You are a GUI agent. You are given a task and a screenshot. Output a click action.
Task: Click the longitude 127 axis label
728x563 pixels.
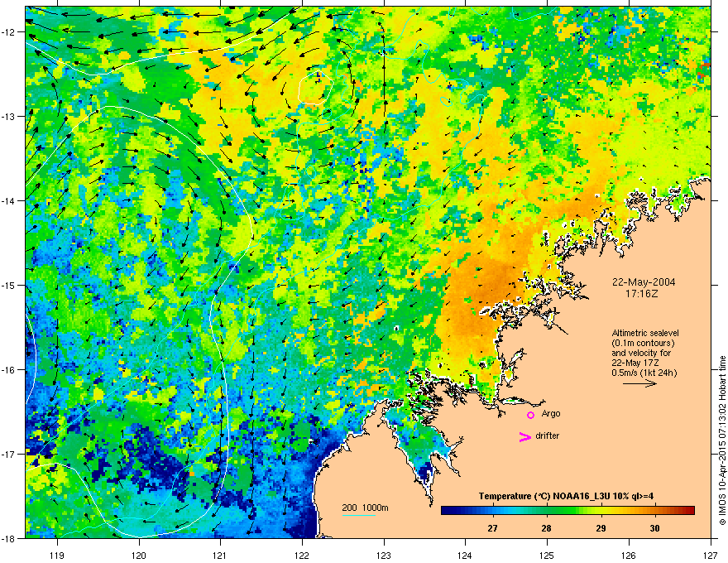(x=711, y=555)
